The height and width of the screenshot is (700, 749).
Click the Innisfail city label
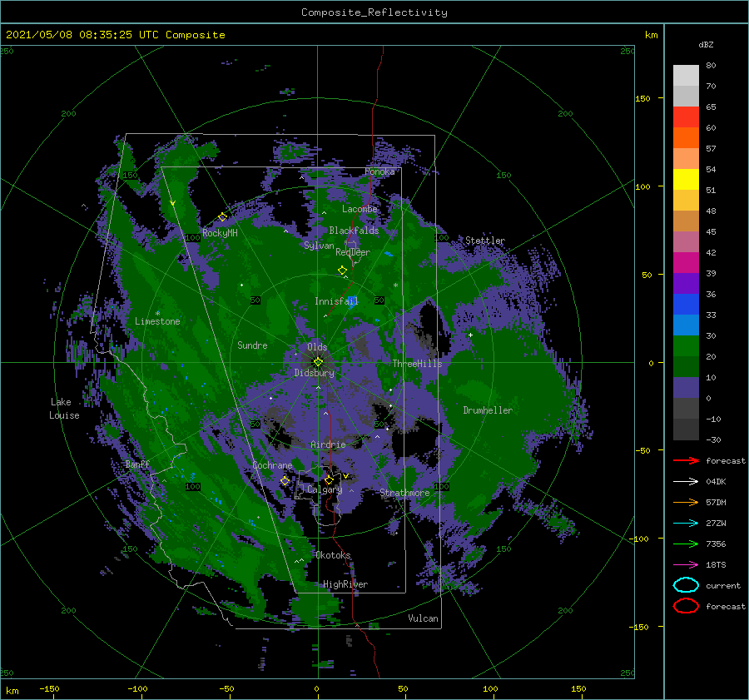[336, 301]
